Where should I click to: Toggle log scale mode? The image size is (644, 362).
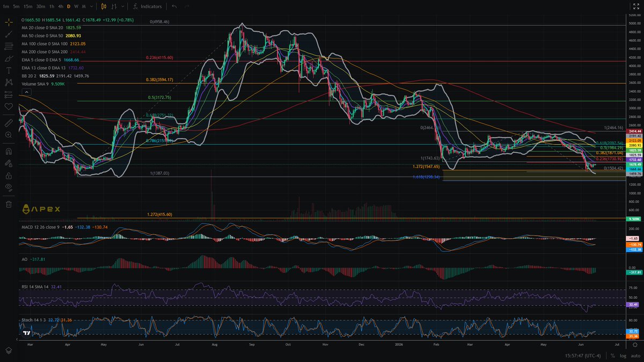[622, 356]
